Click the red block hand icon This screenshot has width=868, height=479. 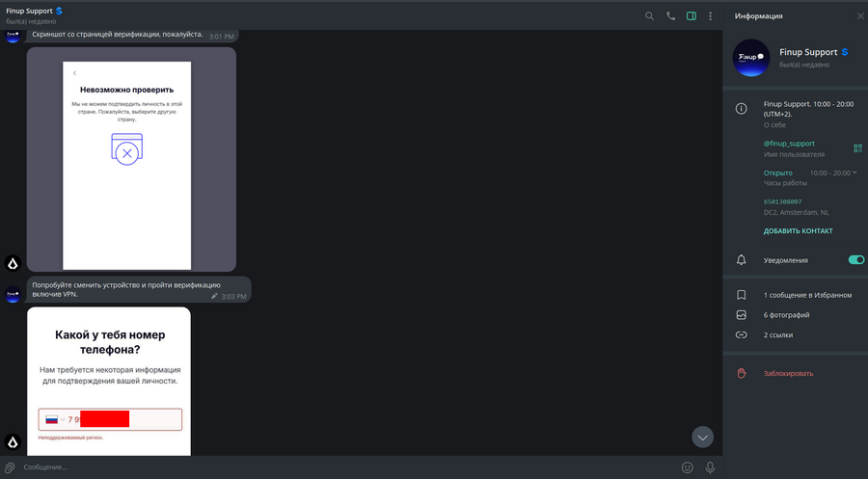point(742,373)
